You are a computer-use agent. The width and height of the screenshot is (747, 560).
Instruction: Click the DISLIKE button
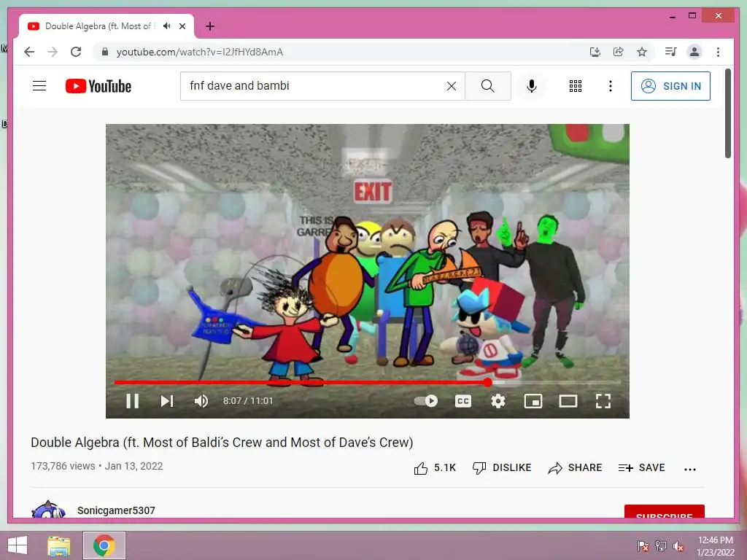(x=502, y=468)
